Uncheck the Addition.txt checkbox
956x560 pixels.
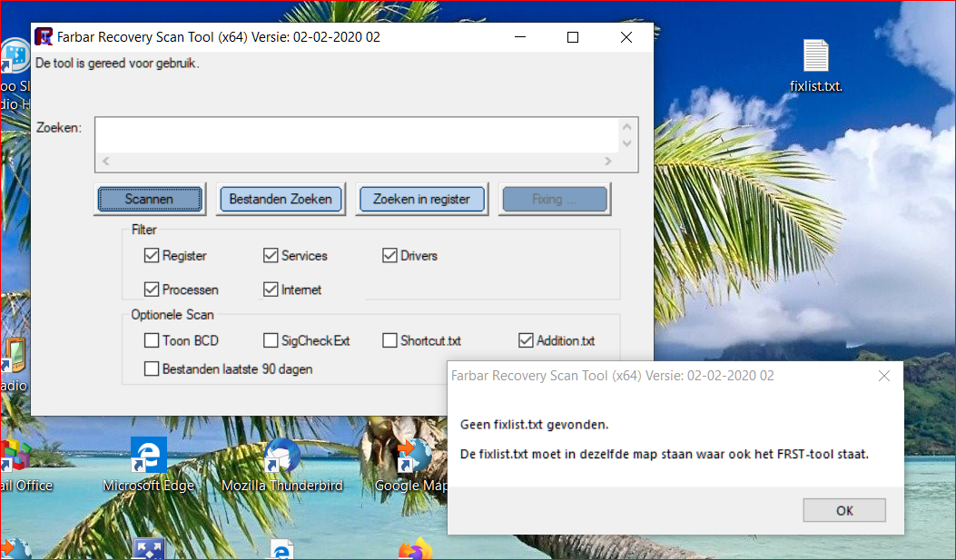[x=526, y=340]
